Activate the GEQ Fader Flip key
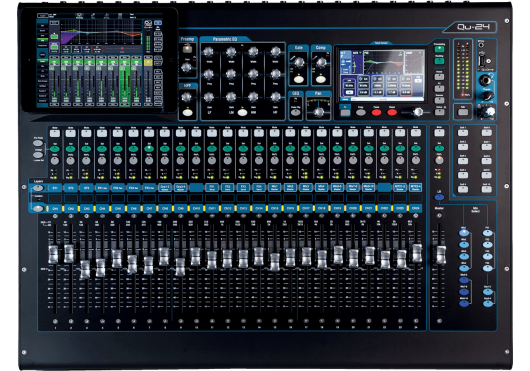This screenshot has width=530, height=371. [x=296, y=112]
